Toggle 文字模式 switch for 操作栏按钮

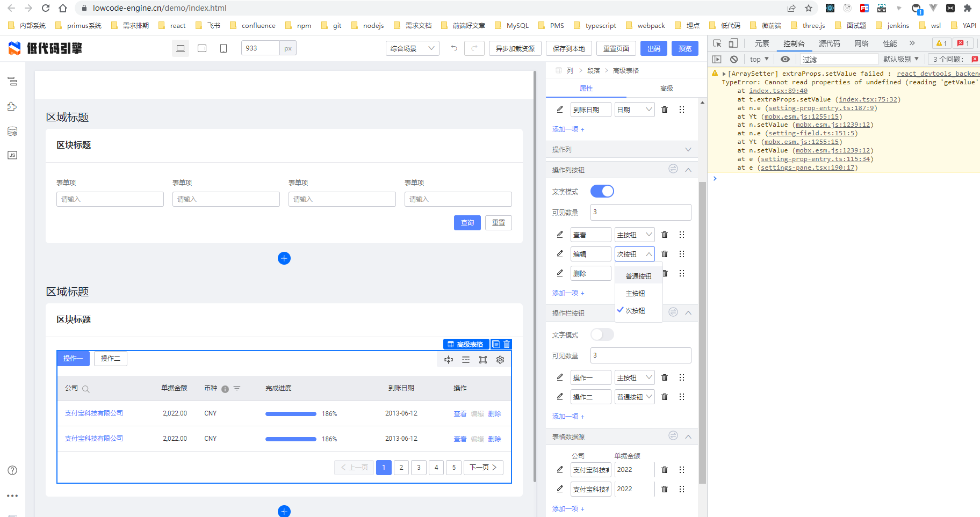[x=602, y=334]
